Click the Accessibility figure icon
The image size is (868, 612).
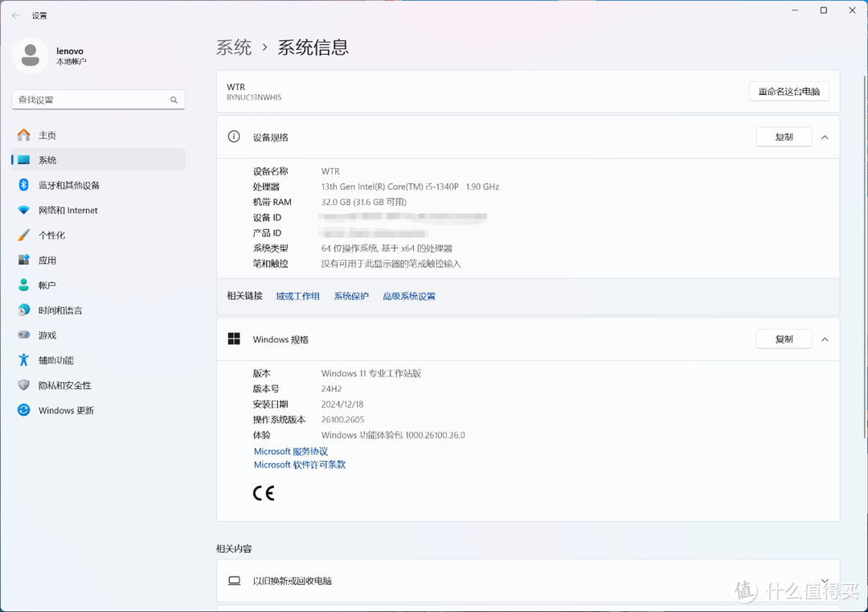pos(24,360)
